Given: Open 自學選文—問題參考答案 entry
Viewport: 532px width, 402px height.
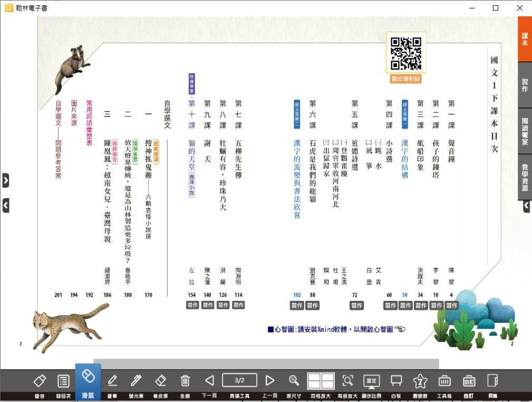Looking at the screenshot, I should 59,139.
